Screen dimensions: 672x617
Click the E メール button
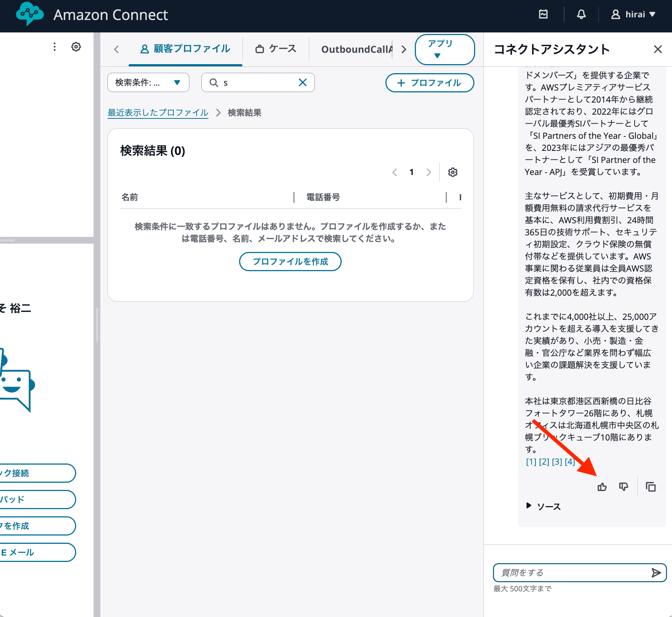(x=38, y=553)
